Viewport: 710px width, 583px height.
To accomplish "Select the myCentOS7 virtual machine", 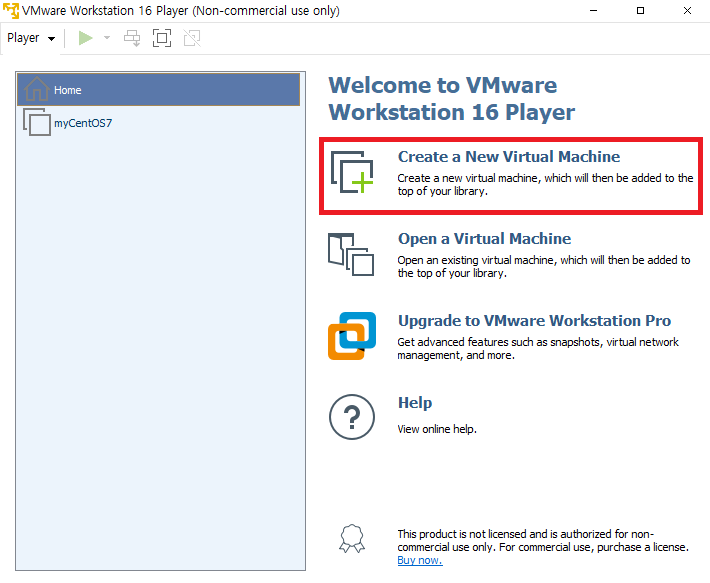I will [x=158, y=123].
